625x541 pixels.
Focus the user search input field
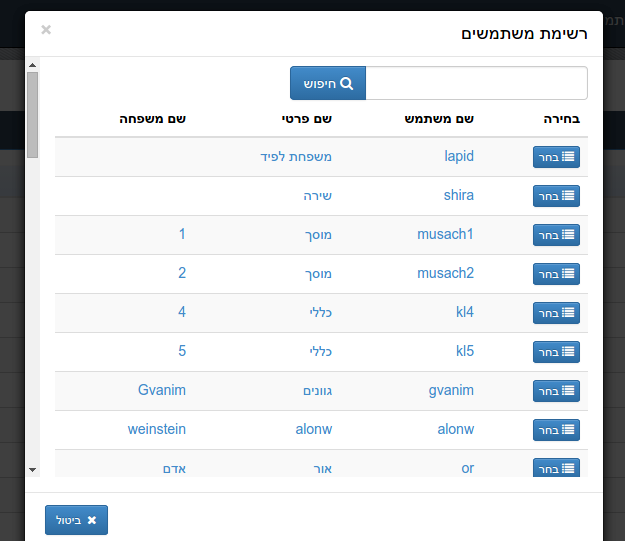(476, 83)
